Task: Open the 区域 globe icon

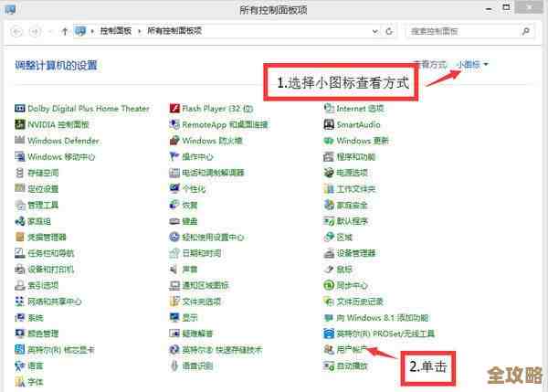Action: (x=329, y=237)
